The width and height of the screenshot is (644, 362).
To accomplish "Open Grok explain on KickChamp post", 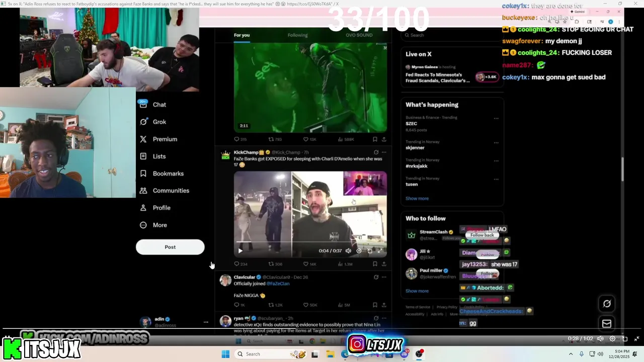I will 376,152.
